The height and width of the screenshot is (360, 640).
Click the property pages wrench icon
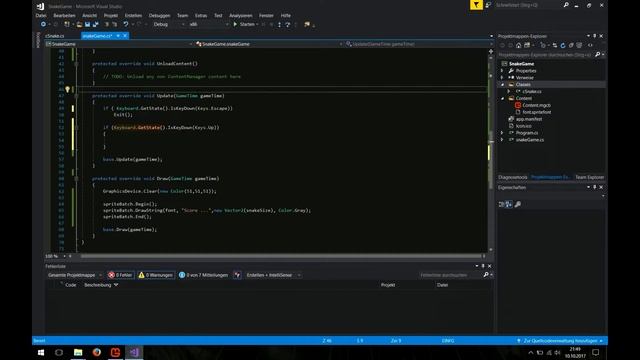coord(518,204)
